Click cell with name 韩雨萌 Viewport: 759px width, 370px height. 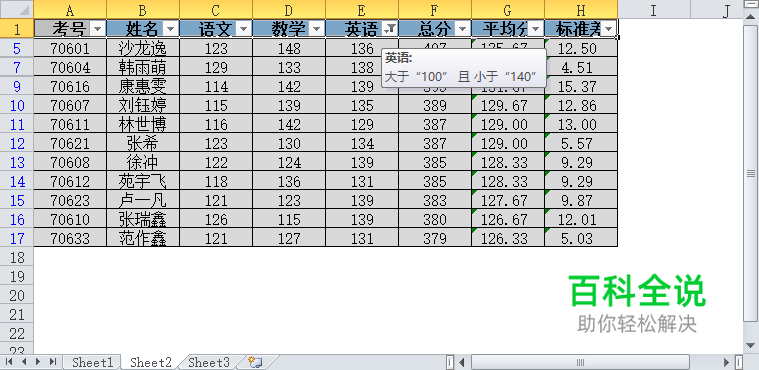[143, 67]
